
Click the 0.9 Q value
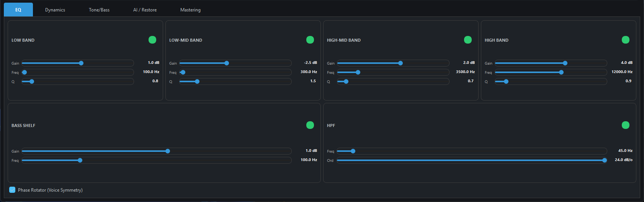tap(629, 81)
